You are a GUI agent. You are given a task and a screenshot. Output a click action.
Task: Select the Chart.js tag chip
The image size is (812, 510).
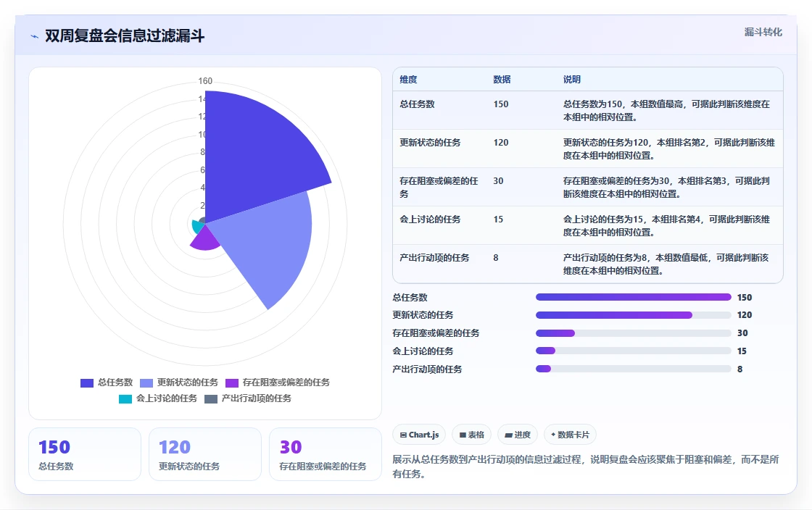pos(419,435)
